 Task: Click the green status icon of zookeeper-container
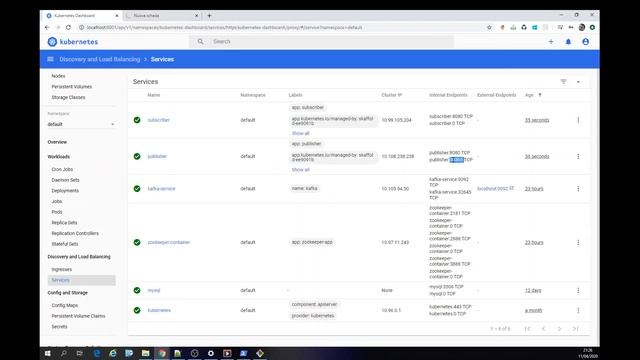[x=137, y=242]
